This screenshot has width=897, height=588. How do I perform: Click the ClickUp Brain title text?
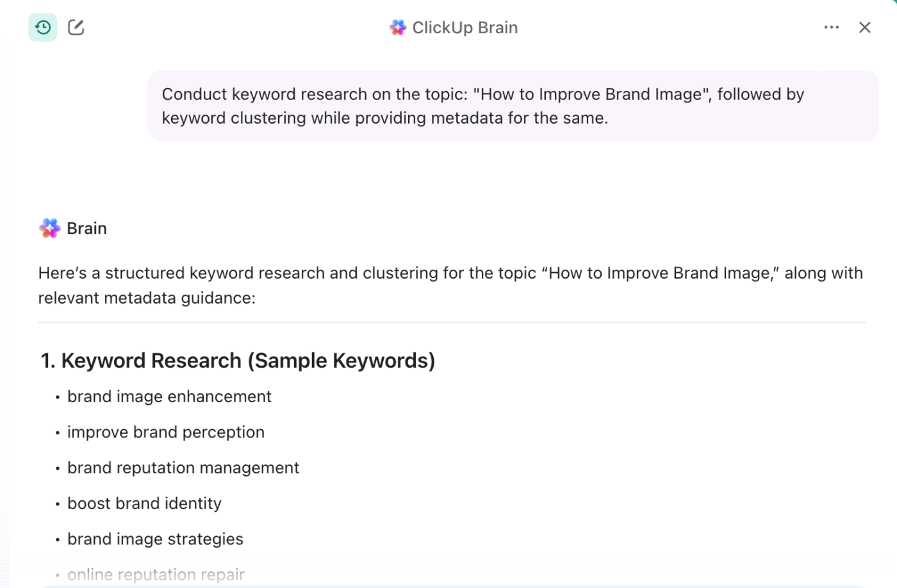click(465, 27)
